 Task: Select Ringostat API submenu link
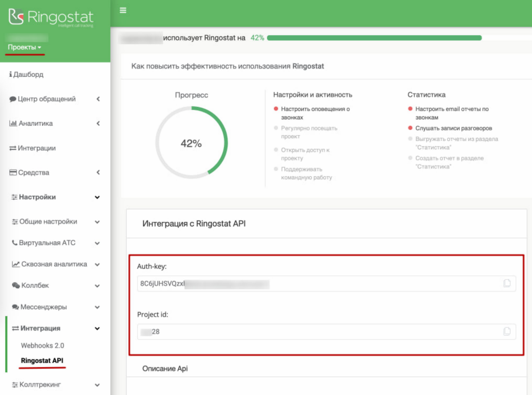42,361
